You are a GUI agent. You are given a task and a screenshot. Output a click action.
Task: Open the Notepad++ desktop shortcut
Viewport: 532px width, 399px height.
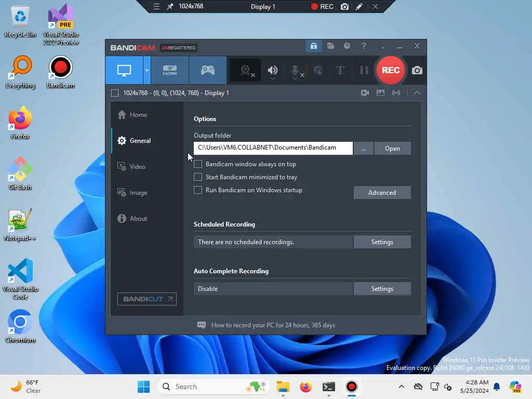coord(20,225)
